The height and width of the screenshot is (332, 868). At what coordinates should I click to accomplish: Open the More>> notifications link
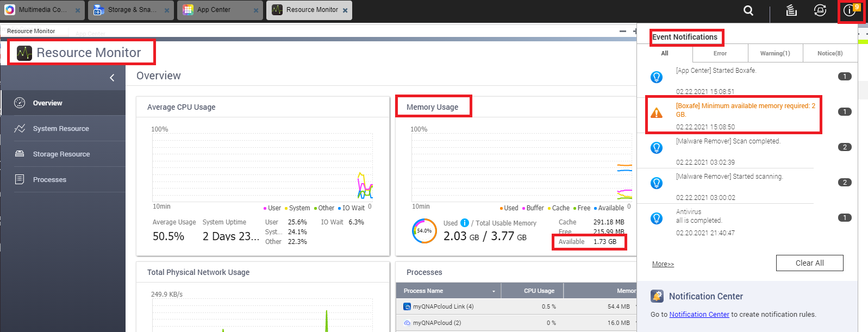[x=663, y=264]
